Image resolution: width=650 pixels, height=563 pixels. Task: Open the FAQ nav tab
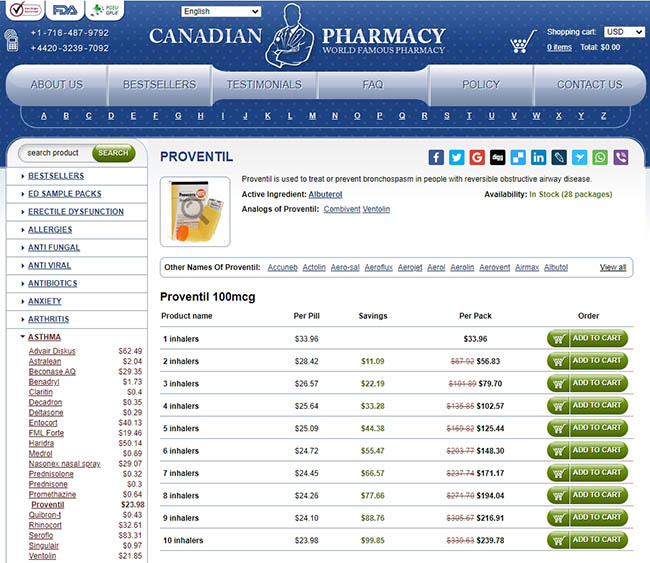373,85
